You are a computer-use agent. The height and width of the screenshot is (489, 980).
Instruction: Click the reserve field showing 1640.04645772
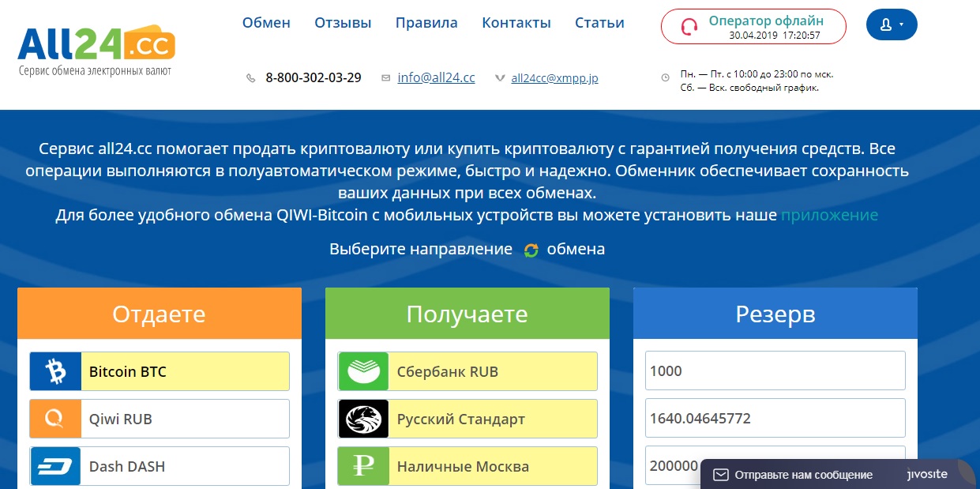pos(775,419)
